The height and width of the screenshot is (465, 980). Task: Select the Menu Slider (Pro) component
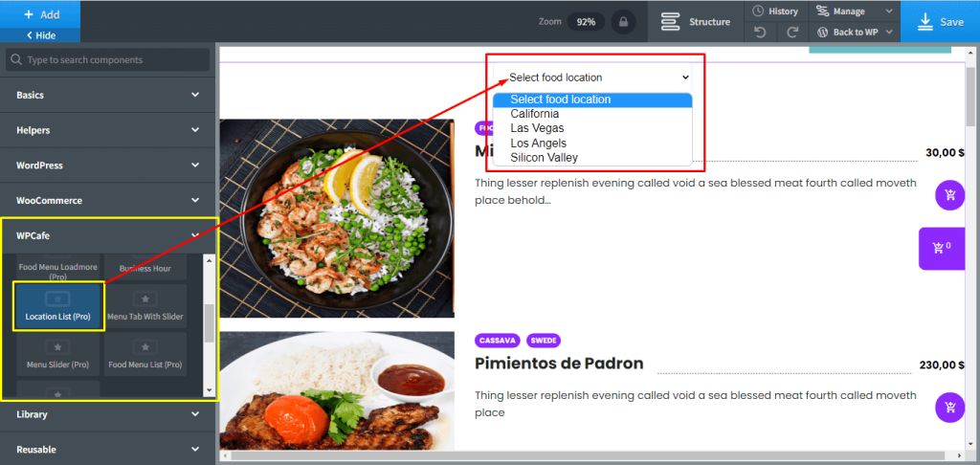(x=57, y=354)
